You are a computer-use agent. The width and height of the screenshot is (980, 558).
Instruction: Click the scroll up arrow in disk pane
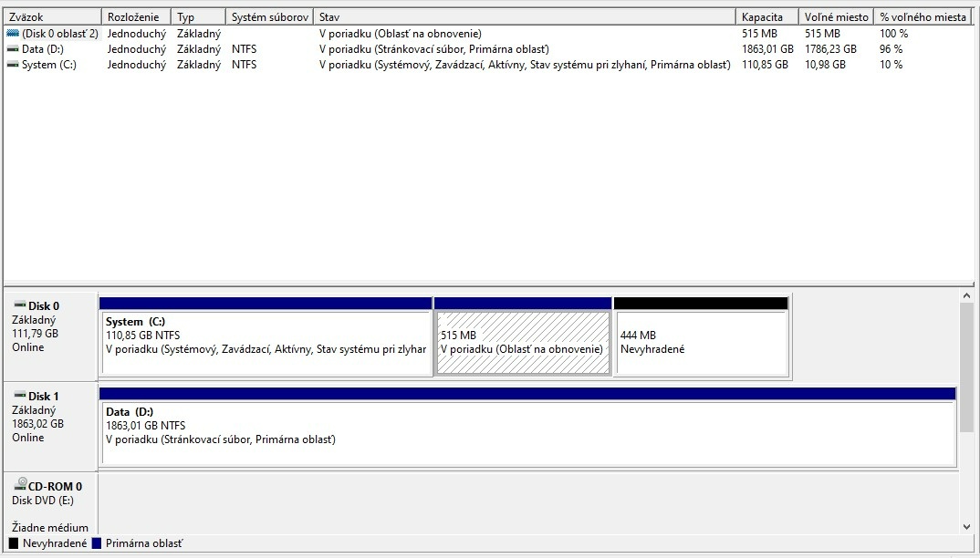[x=966, y=296]
